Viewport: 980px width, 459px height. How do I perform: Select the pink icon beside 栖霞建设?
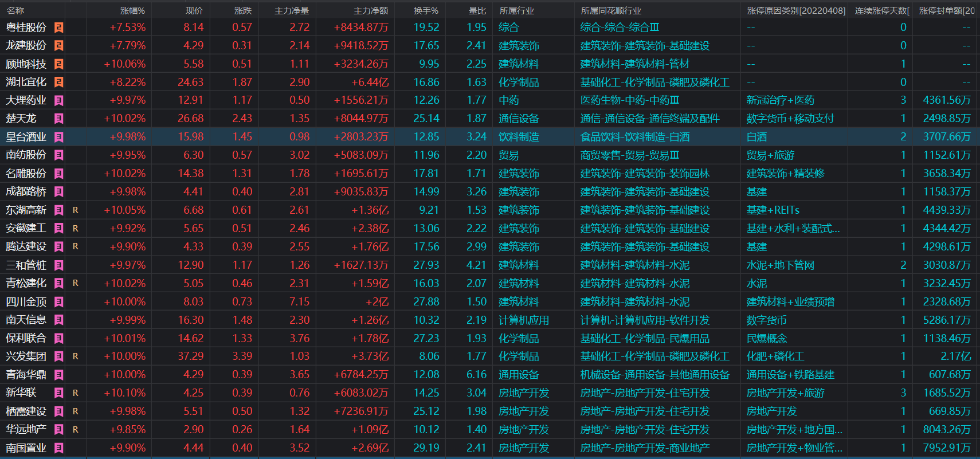click(x=58, y=411)
